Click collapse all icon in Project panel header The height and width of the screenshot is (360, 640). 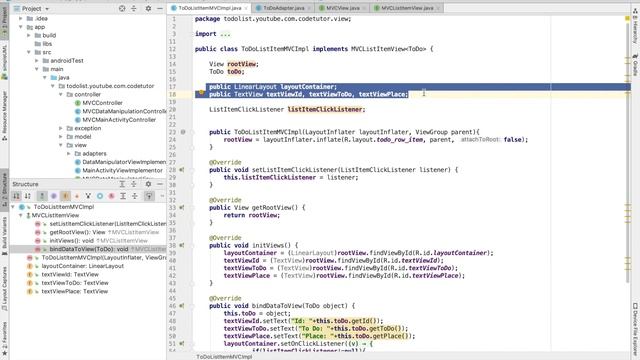(x=134, y=8)
